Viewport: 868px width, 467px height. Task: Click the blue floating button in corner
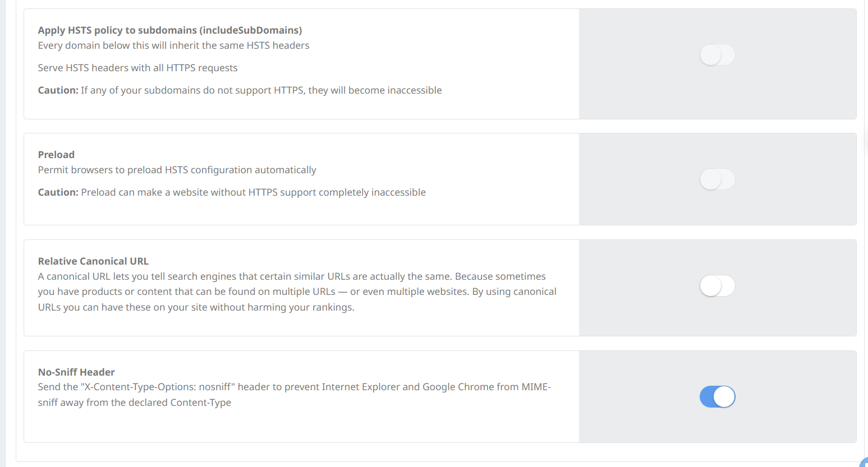pyautogui.click(x=865, y=463)
